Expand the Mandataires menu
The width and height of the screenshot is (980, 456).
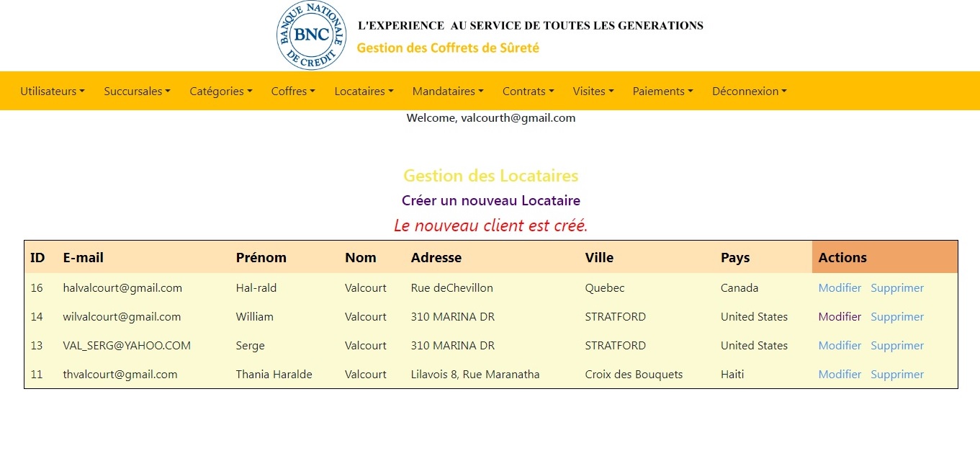(447, 91)
